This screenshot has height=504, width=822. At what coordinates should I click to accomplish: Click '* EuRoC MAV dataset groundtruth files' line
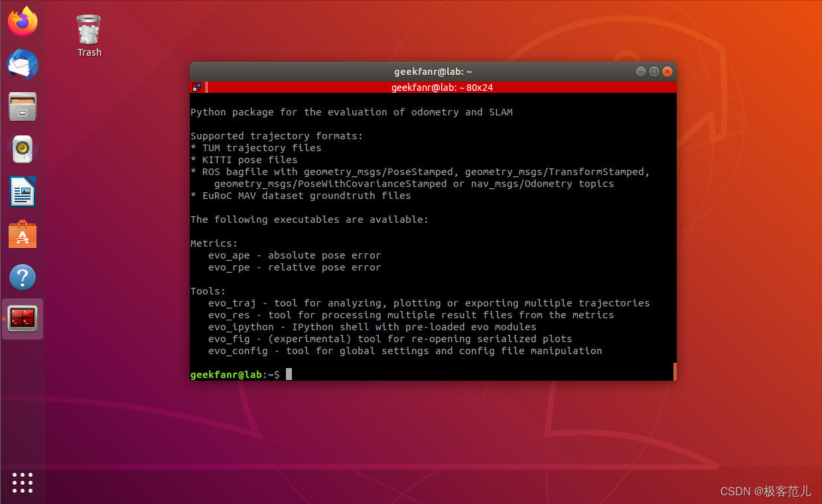click(301, 196)
